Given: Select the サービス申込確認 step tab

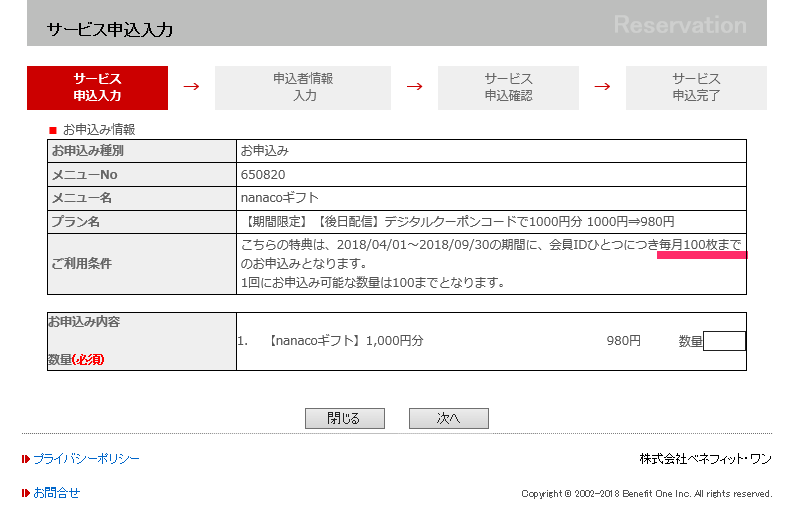Looking at the screenshot, I should tap(508, 88).
